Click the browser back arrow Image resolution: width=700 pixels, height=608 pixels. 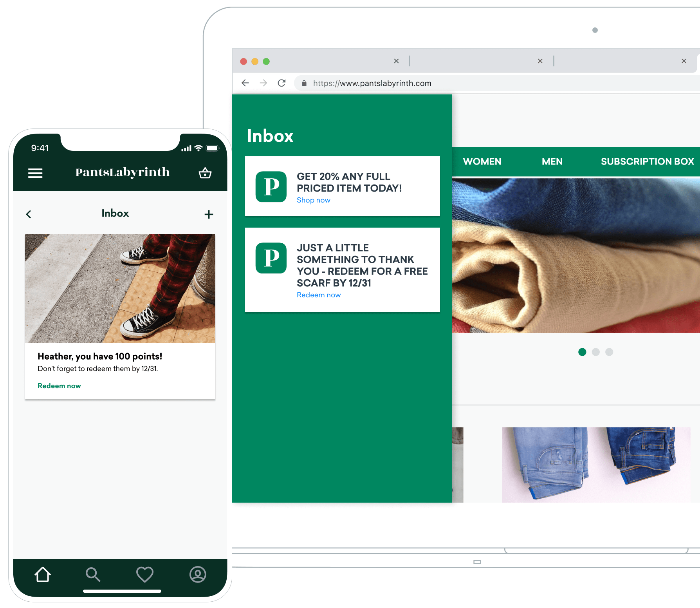(x=245, y=83)
